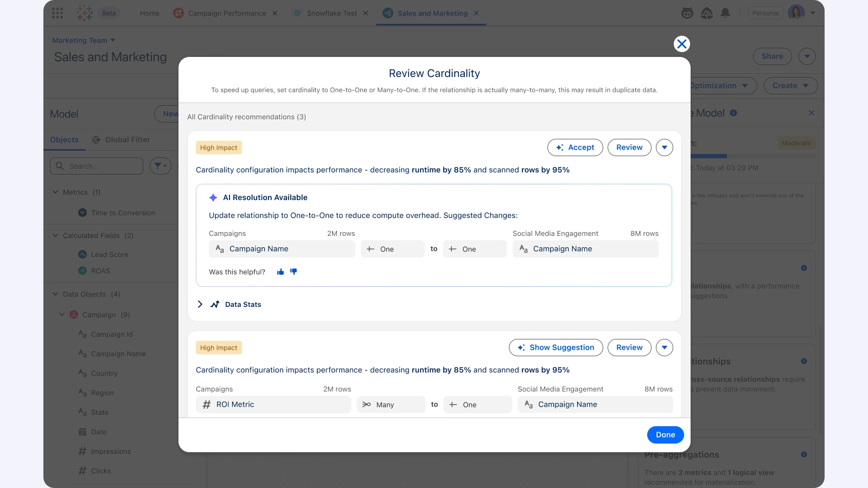Open the Astro mascot help icon
This screenshot has width=868, height=488.
coord(687,13)
